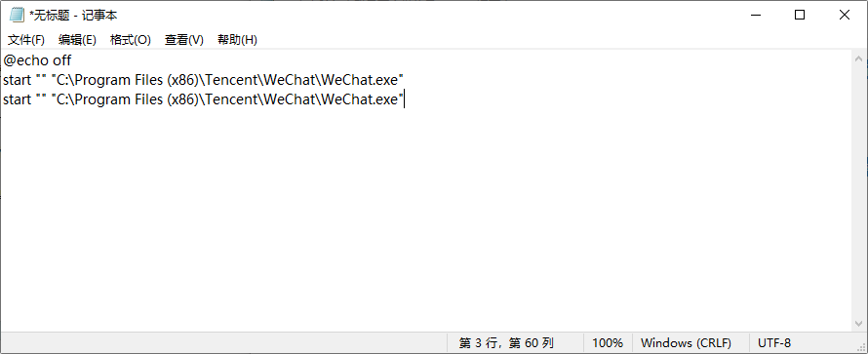
Task: Click the UTF-8 encoding status field
Action: (774, 343)
